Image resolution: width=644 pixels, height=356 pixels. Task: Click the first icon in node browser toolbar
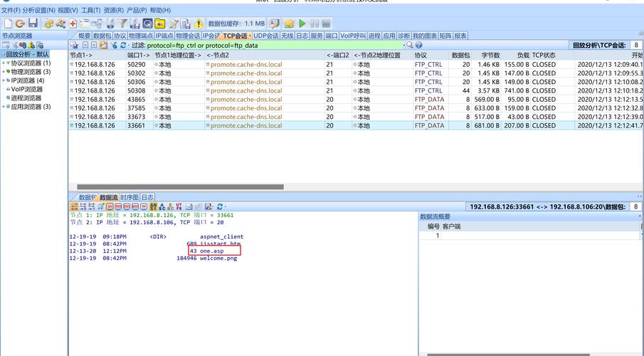point(6,46)
